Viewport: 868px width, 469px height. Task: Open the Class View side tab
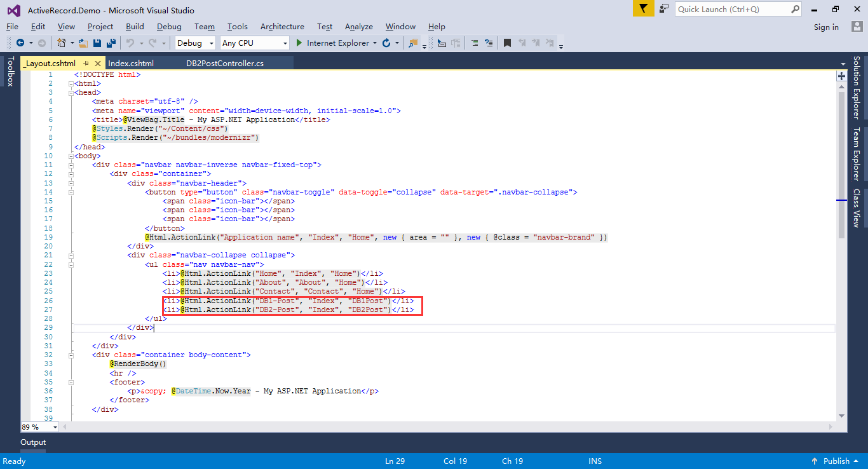857,208
